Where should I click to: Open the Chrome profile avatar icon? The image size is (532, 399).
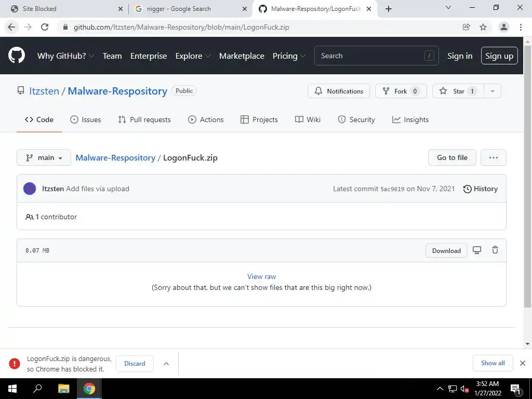click(504, 27)
